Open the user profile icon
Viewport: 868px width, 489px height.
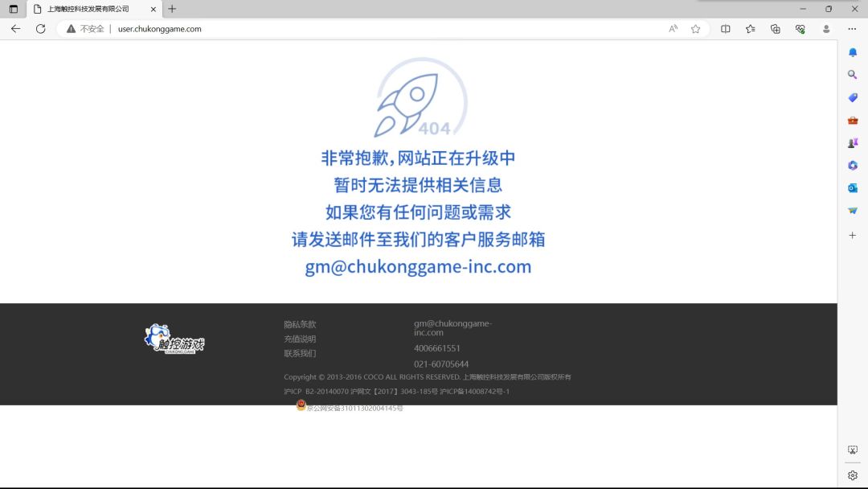tap(826, 29)
